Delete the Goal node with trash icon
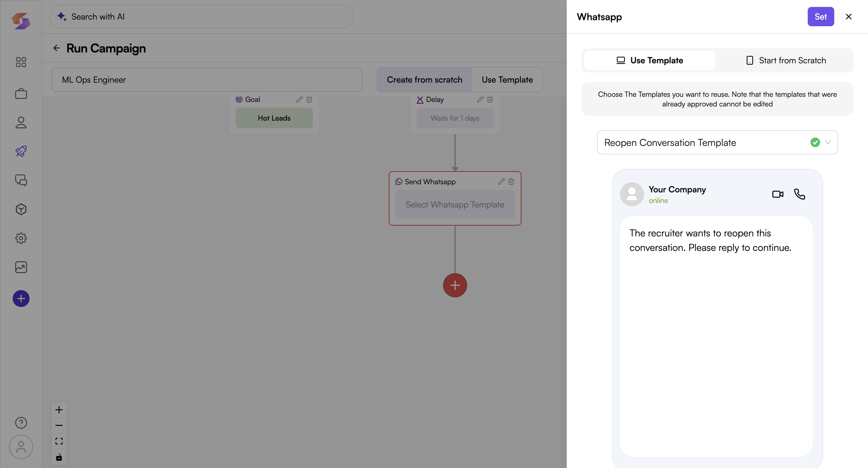The image size is (868, 468). (x=309, y=100)
